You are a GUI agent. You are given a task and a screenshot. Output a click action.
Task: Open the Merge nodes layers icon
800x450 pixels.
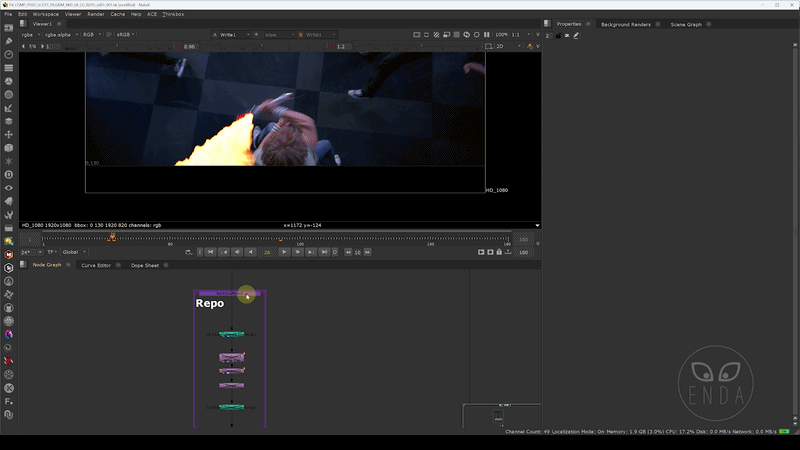pos(9,121)
